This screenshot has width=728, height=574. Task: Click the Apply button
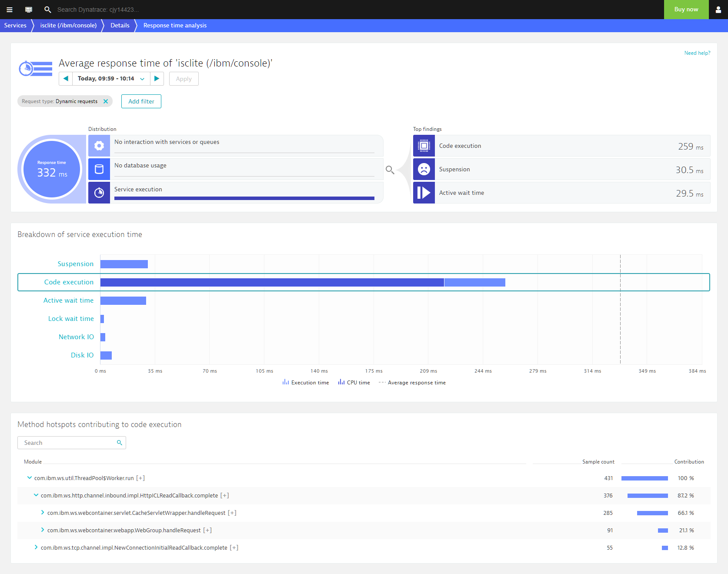pos(184,79)
